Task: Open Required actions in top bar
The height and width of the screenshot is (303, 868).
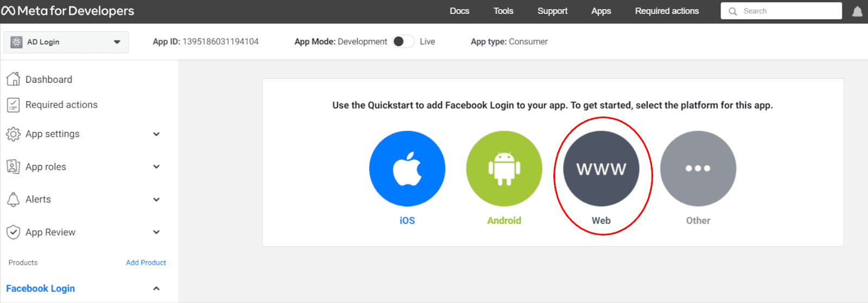Action: 667,11
